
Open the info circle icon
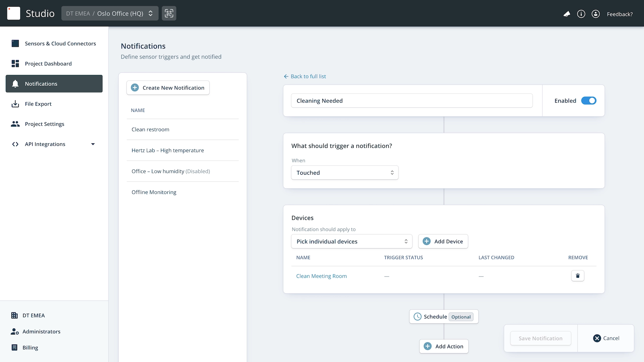tap(581, 14)
